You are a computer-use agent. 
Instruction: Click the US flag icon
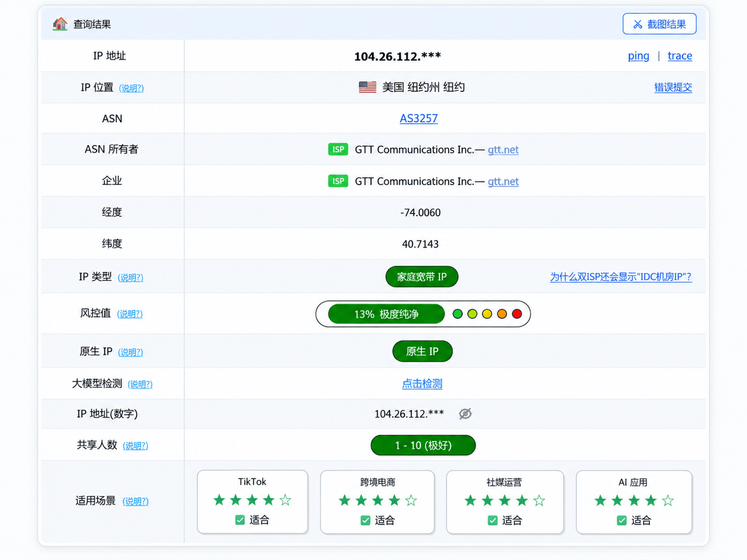click(x=367, y=87)
